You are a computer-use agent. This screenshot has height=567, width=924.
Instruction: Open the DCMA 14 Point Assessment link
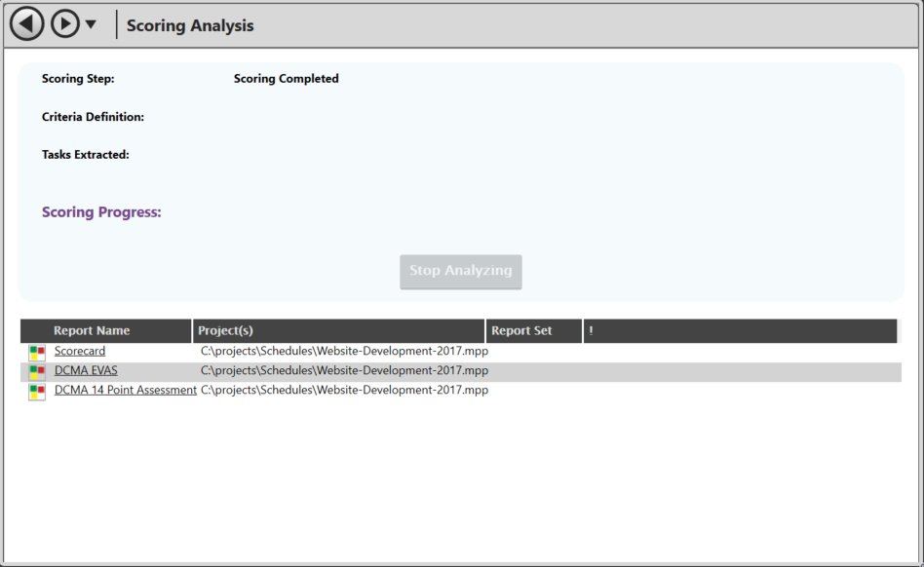coord(126,390)
